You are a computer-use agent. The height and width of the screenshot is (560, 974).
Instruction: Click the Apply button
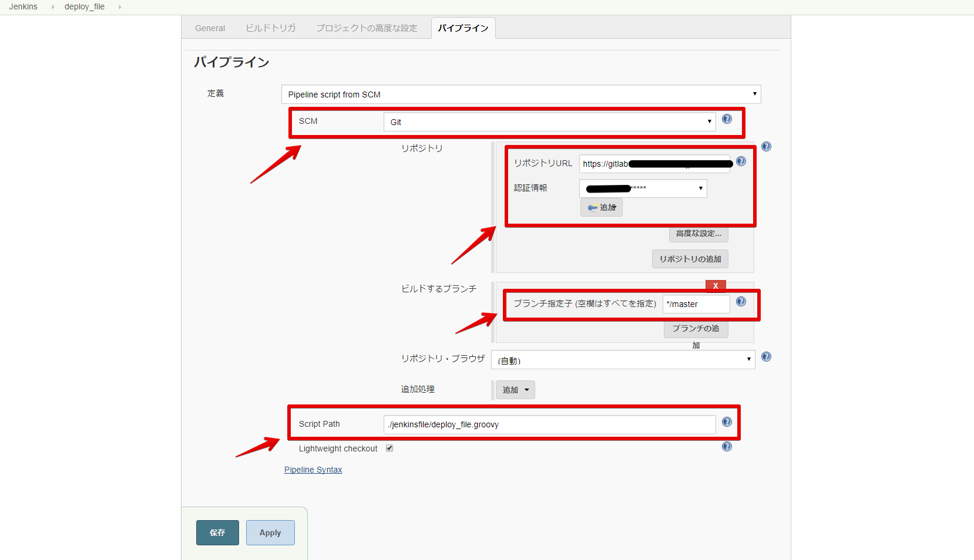[270, 532]
